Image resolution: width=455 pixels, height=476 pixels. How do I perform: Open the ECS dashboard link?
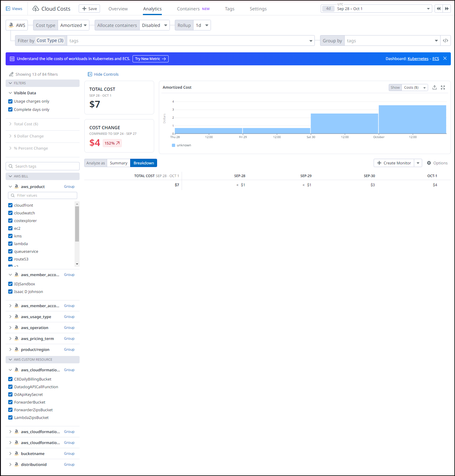coord(435,59)
